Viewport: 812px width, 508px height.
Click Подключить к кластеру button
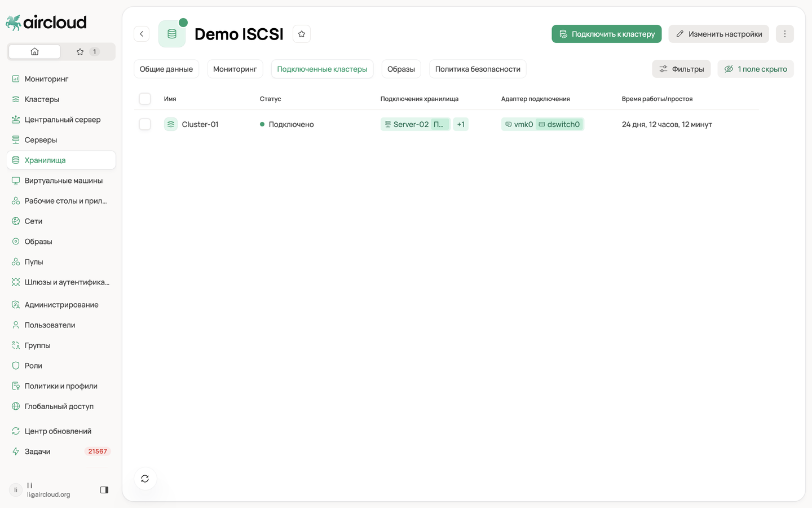pos(607,34)
